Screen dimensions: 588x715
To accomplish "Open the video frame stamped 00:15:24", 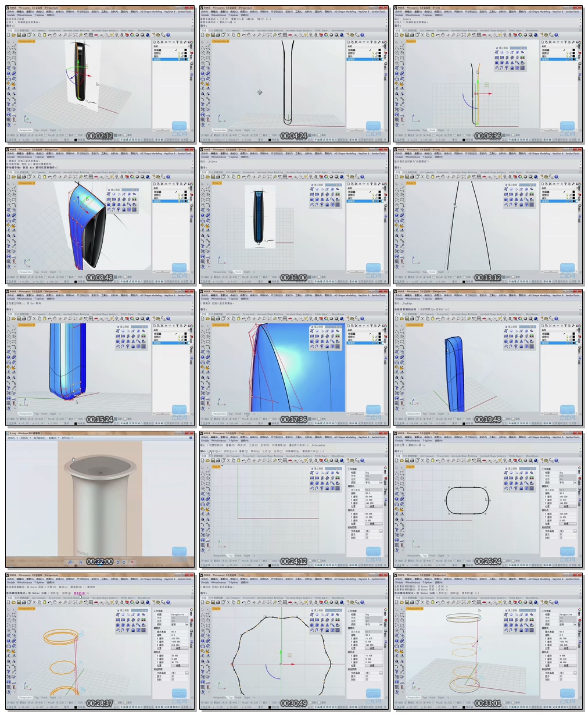I will [100, 357].
